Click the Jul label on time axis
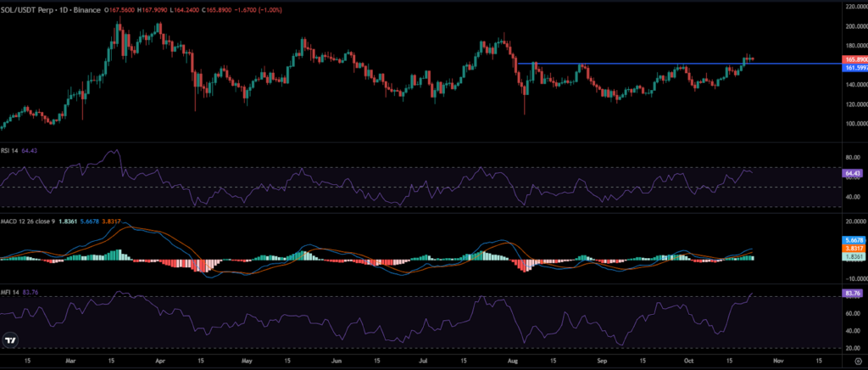This screenshot has height=370, width=868. (421, 360)
